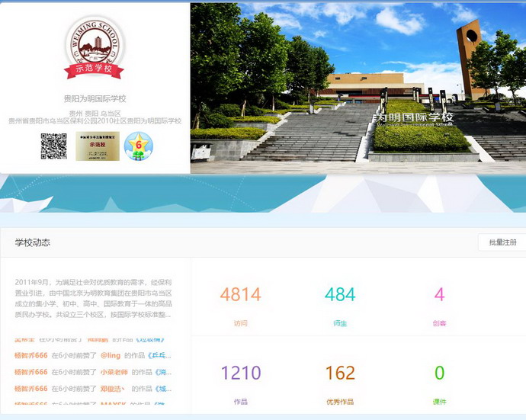Click the 4 创客 count
The width and height of the screenshot is (526, 420).
coord(439,295)
